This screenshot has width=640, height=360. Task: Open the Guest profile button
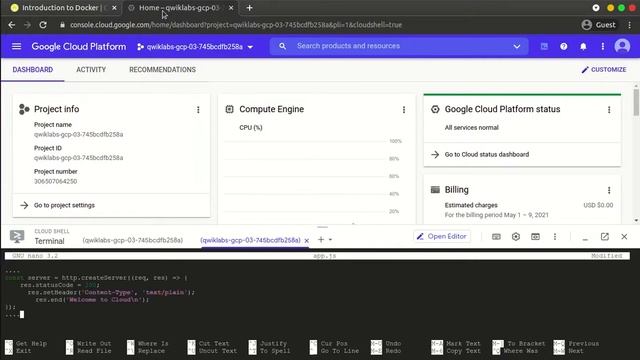coord(599,25)
